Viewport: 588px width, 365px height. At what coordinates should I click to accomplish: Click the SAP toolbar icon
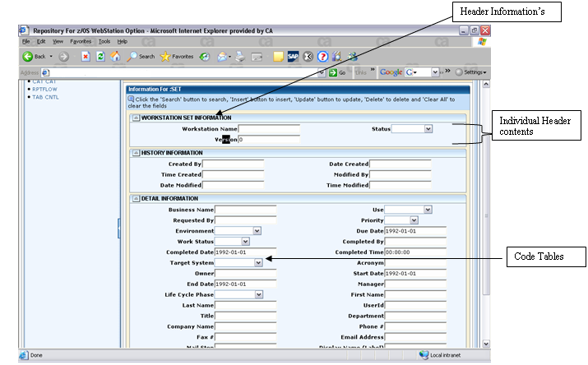[x=293, y=57]
